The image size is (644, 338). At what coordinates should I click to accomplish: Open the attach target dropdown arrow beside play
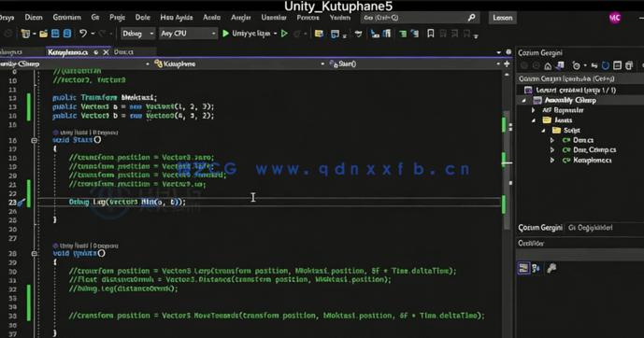(x=275, y=34)
